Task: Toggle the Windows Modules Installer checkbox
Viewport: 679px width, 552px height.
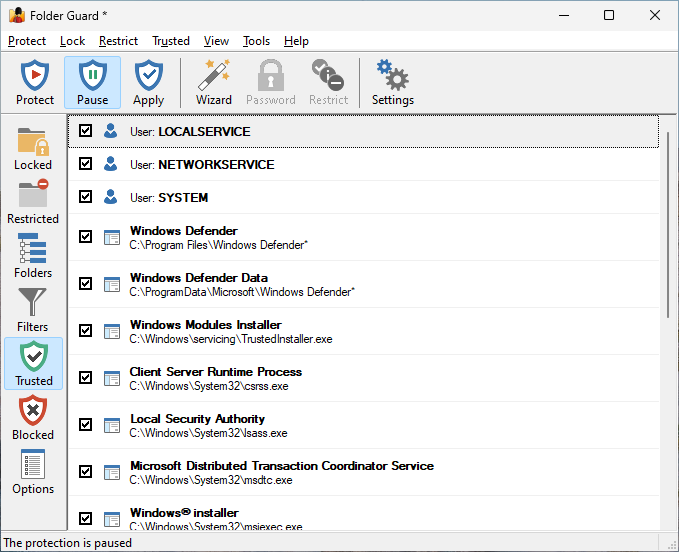Action: point(85,330)
